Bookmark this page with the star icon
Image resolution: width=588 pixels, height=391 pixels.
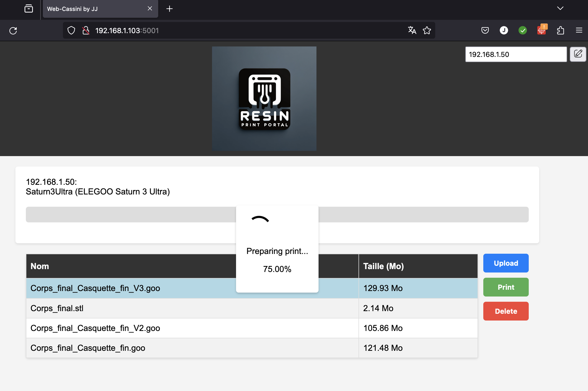pos(427,31)
